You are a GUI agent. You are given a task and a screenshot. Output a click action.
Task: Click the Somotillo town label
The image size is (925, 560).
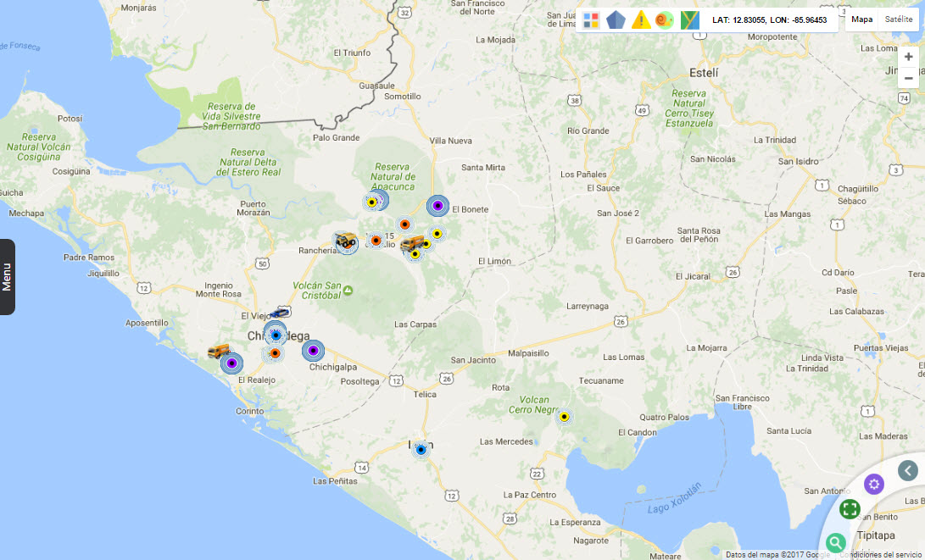click(403, 96)
